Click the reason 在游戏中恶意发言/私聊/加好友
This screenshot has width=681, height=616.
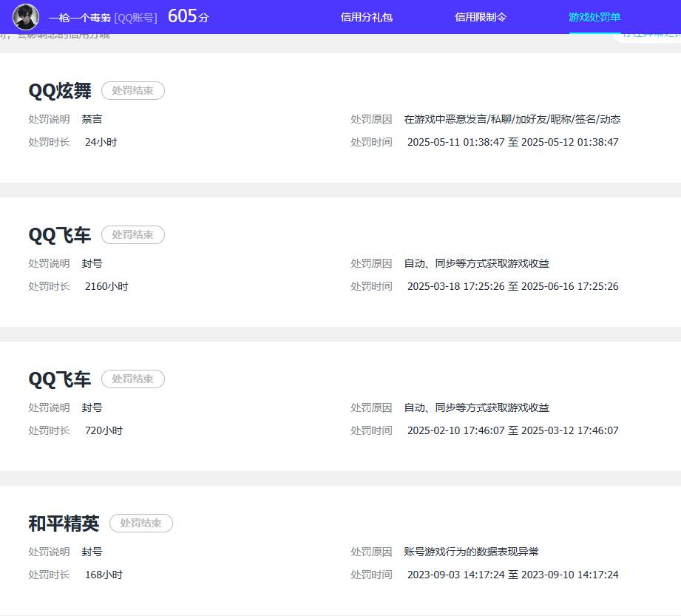(512, 119)
